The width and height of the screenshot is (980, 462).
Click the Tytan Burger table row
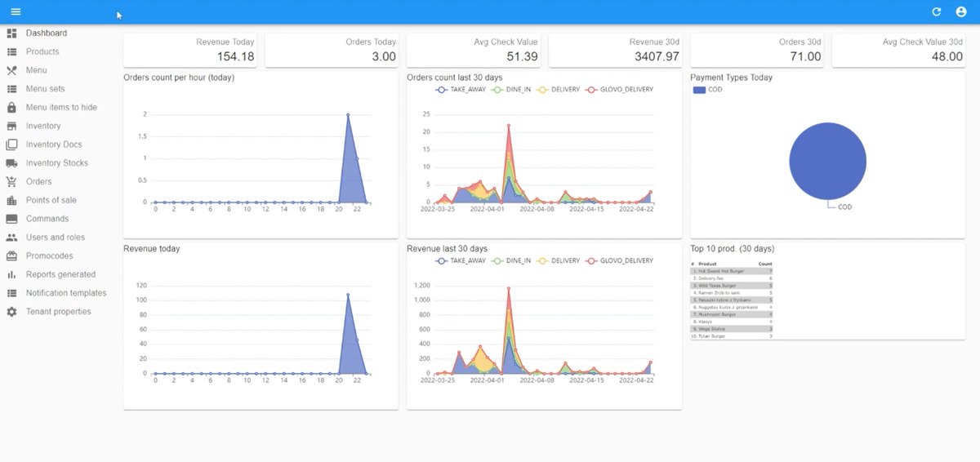[x=732, y=335]
